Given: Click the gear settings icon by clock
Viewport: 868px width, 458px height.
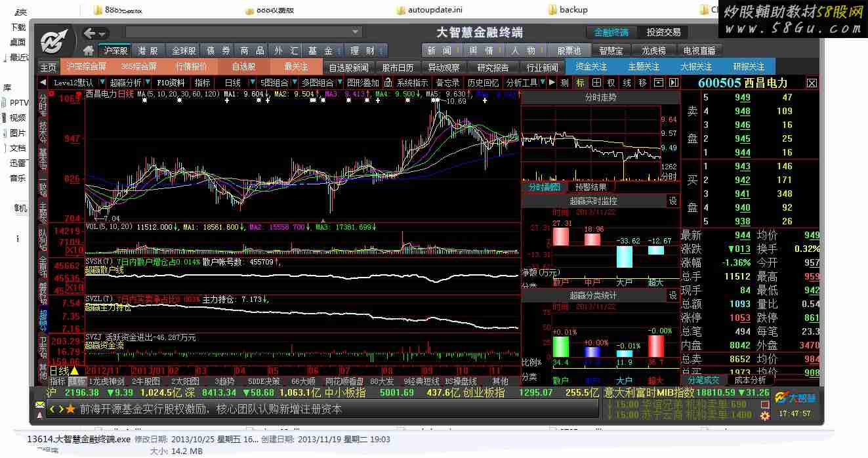Looking at the screenshot, I should coord(765,416).
